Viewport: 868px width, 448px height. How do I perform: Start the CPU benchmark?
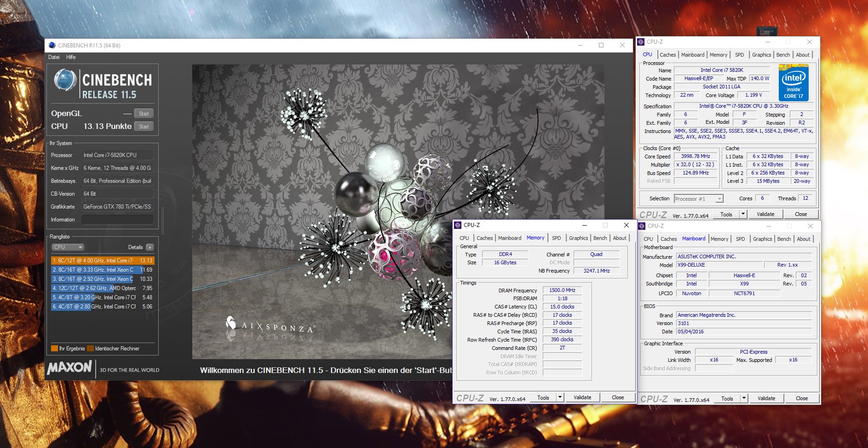point(144,127)
